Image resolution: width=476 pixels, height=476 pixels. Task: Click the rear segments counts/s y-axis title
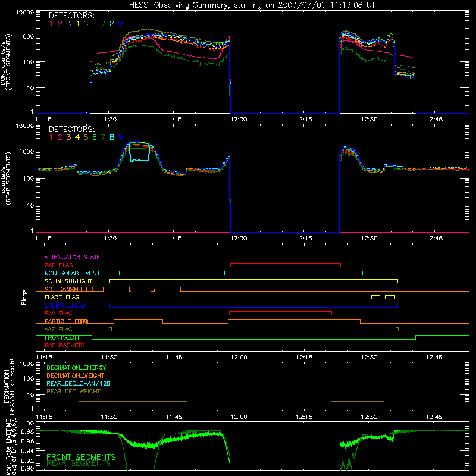[5, 178]
